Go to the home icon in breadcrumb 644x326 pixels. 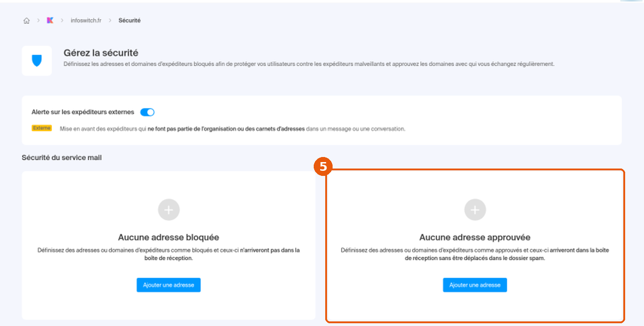[27, 21]
